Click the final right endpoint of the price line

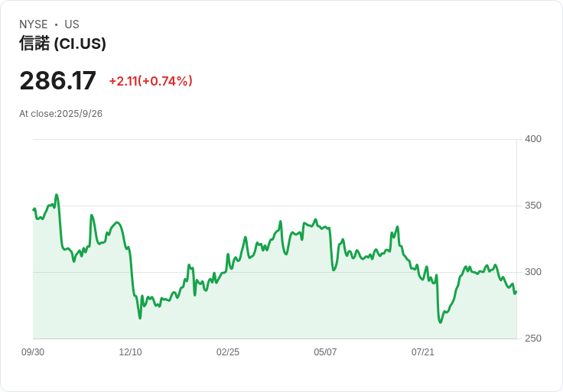click(516, 291)
